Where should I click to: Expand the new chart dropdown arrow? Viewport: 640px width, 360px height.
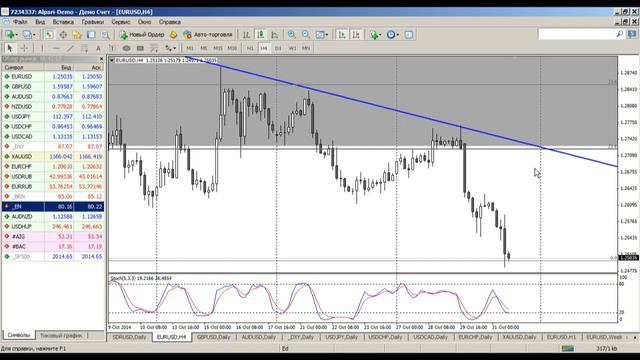tap(16, 35)
